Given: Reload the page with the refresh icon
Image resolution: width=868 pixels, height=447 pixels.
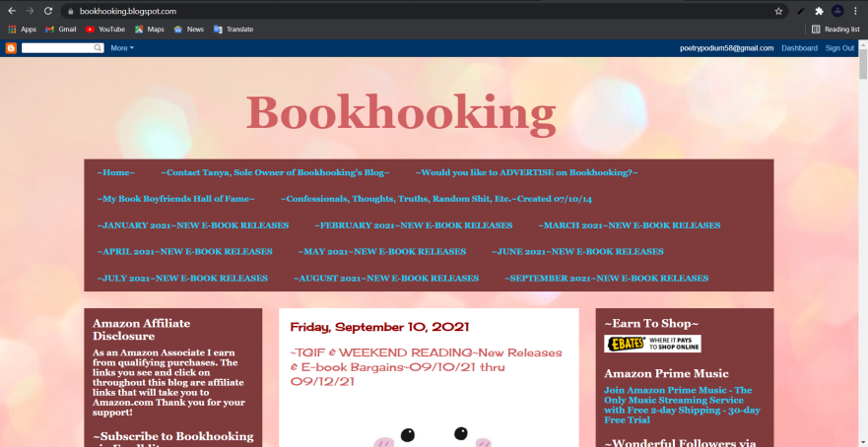Looking at the screenshot, I should 48,11.
